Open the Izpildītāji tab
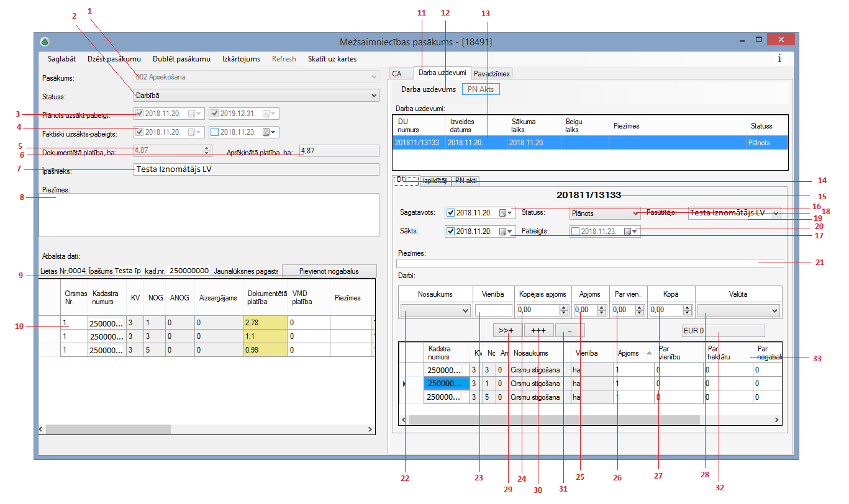Image resolution: width=849 pixels, height=504 pixels. (x=435, y=181)
